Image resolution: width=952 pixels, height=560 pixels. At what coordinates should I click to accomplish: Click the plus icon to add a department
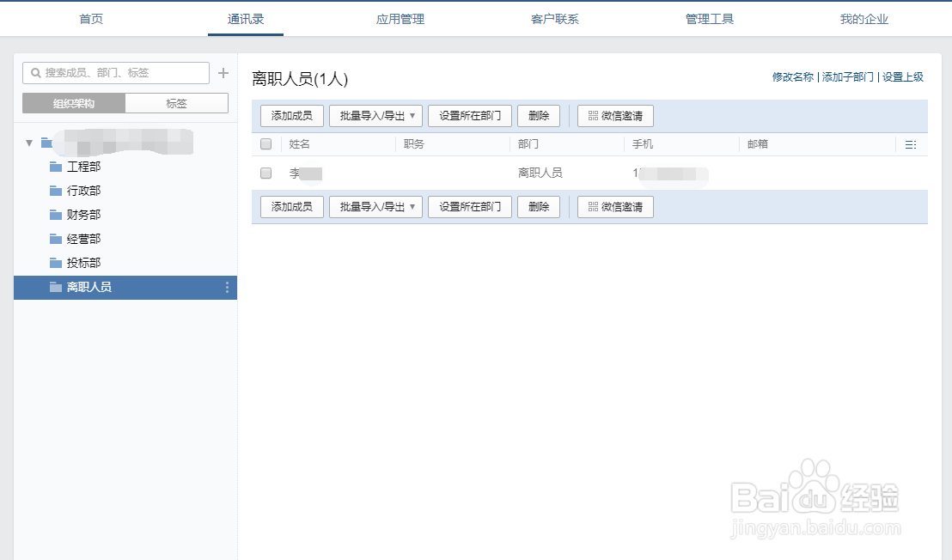point(223,73)
